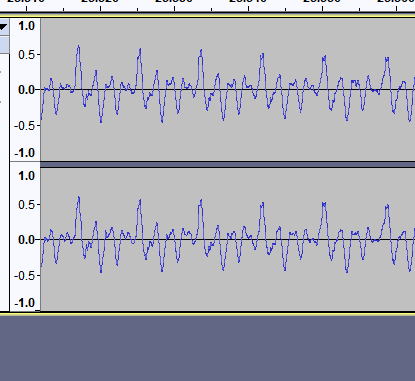Click the 0.0 label on upper channel scale
This screenshot has width=415, height=381.
tap(27, 90)
